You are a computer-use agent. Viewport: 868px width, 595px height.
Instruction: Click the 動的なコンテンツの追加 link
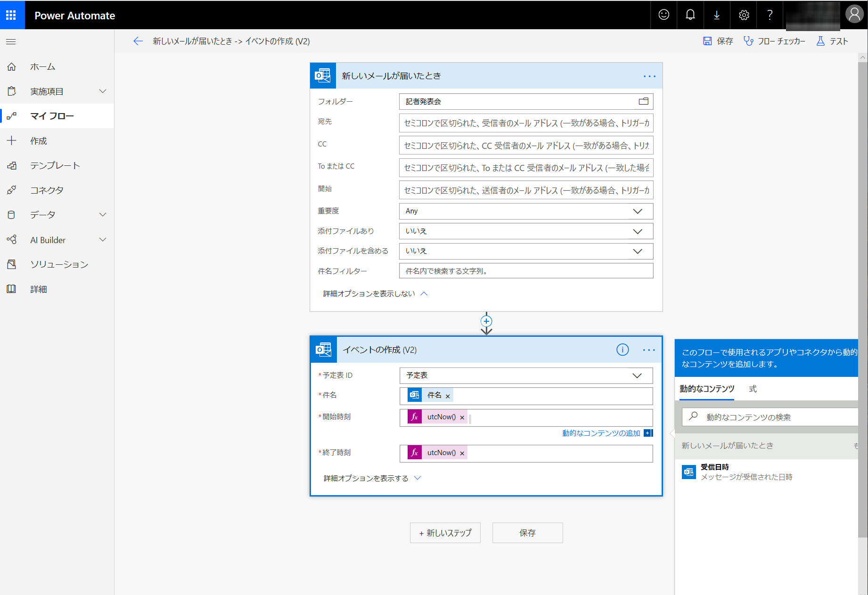(601, 433)
